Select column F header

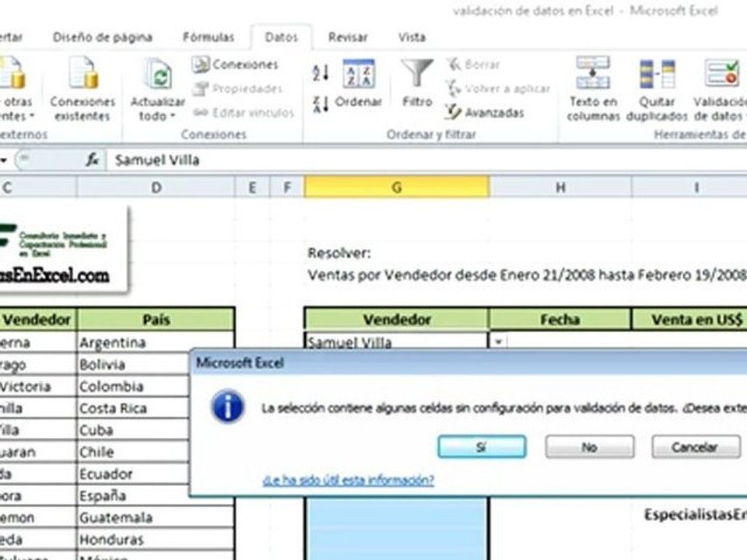(x=287, y=187)
